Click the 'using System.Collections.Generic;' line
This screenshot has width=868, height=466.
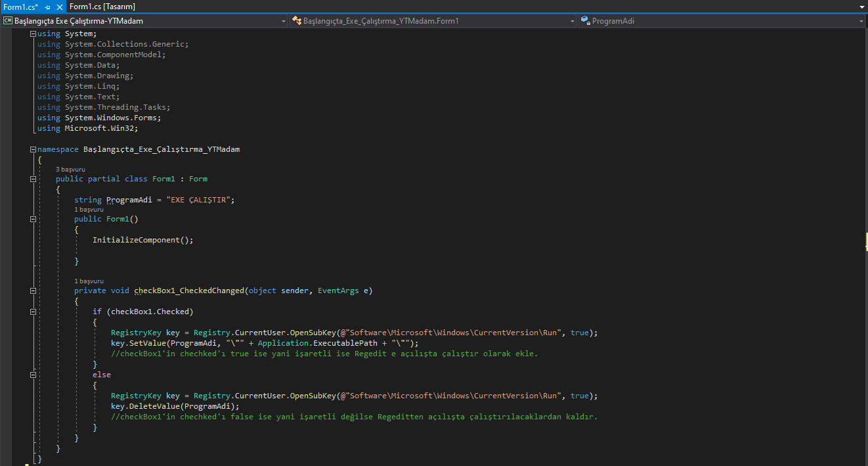[x=113, y=44]
